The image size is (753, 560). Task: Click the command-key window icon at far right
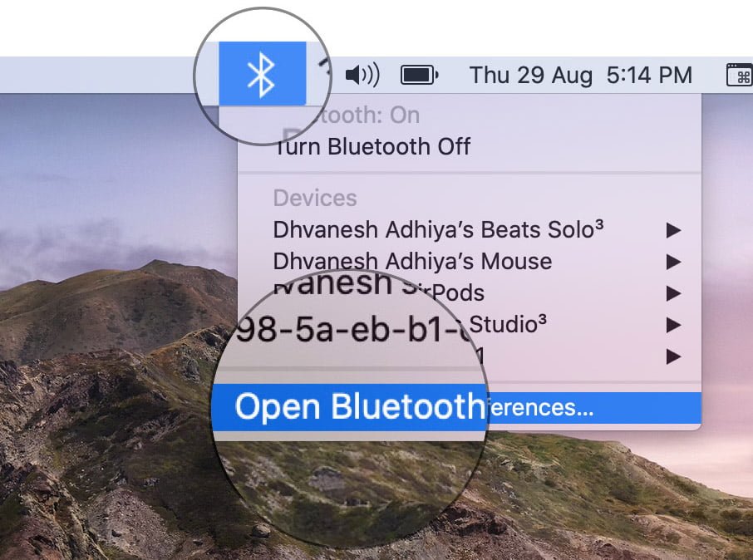(x=740, y=76)
